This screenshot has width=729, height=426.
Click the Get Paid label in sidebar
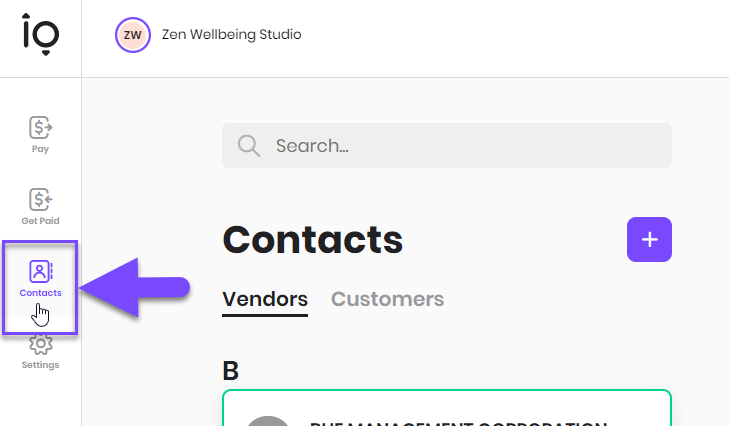(40, 221)
